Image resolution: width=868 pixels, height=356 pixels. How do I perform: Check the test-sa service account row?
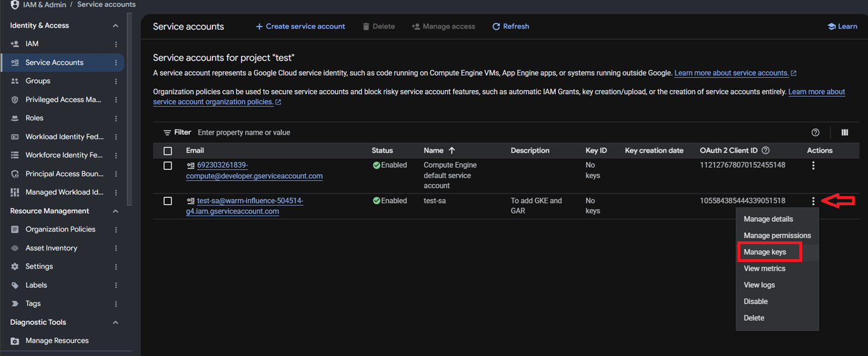pyautogui.click(x=168, y=201)
